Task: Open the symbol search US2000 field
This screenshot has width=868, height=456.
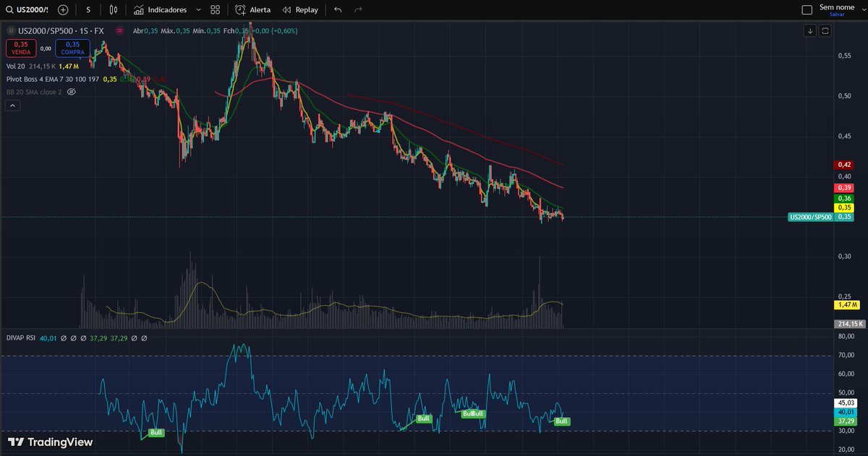Action: click(26, 9)
